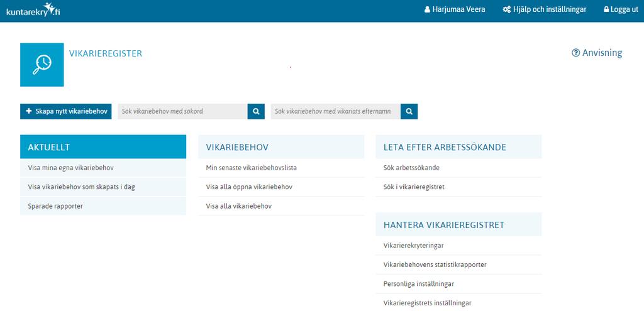This screenshot has width=644, height=311.
Task: Select the AKTUELLT panel header
Action: point(103,147)
